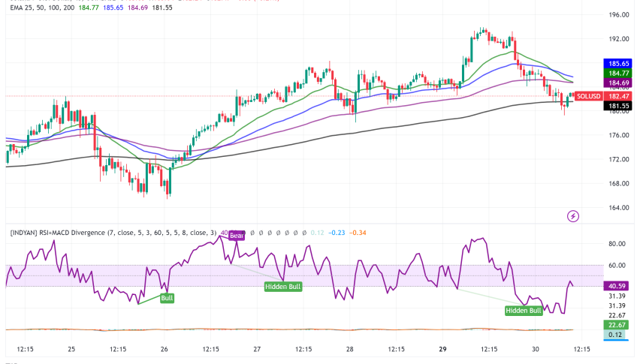
Task: Click the purple 40.59 RSI value tag
Action: tap(619, 285)
